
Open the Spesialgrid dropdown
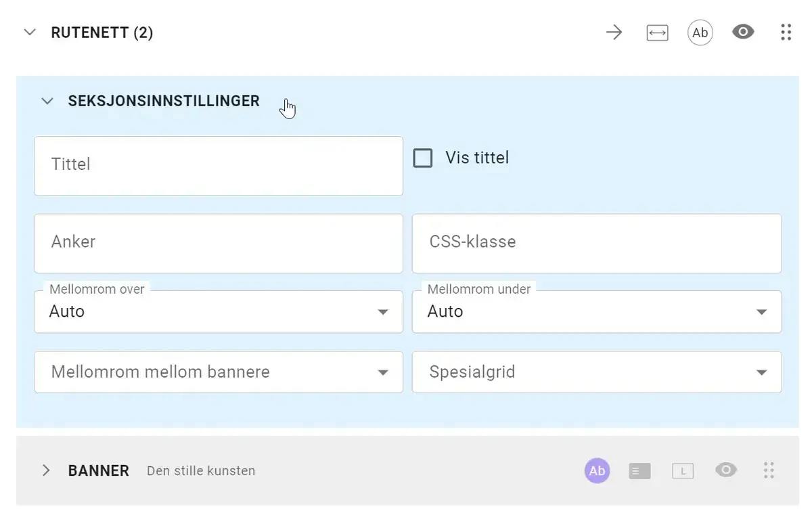pos(596,372)
